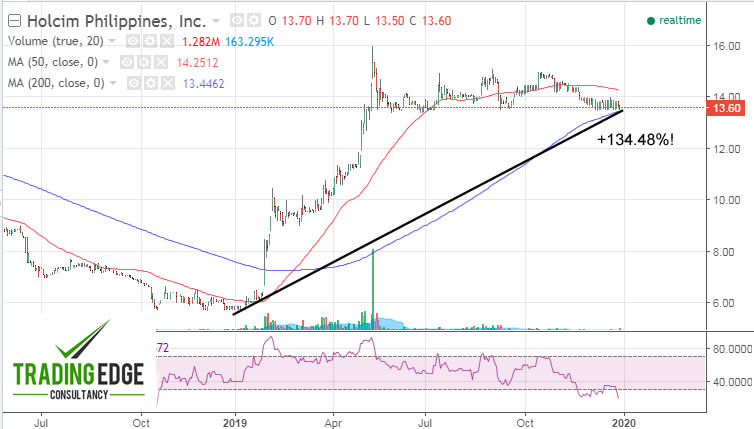Open Holcim Philippines, Inc. symbol dropdown arrow

[x=216, y=21]
